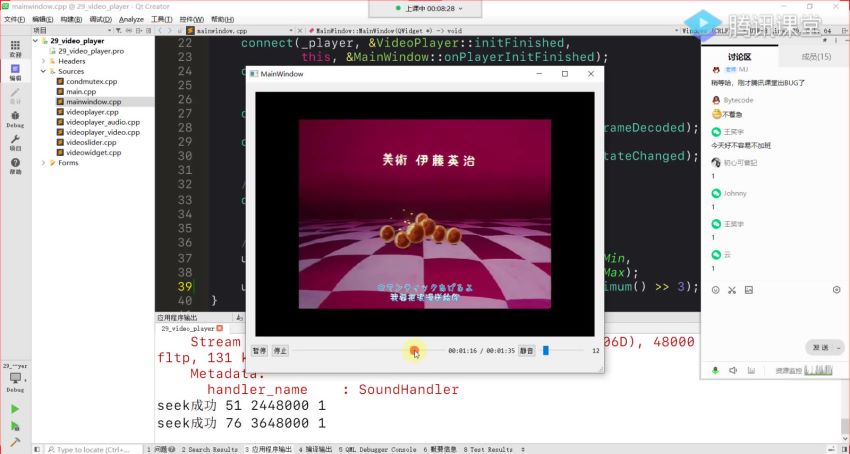This screenshot has width=850, height=454.
Task: Click the blue volume slider handle
Action: (546, 351)
